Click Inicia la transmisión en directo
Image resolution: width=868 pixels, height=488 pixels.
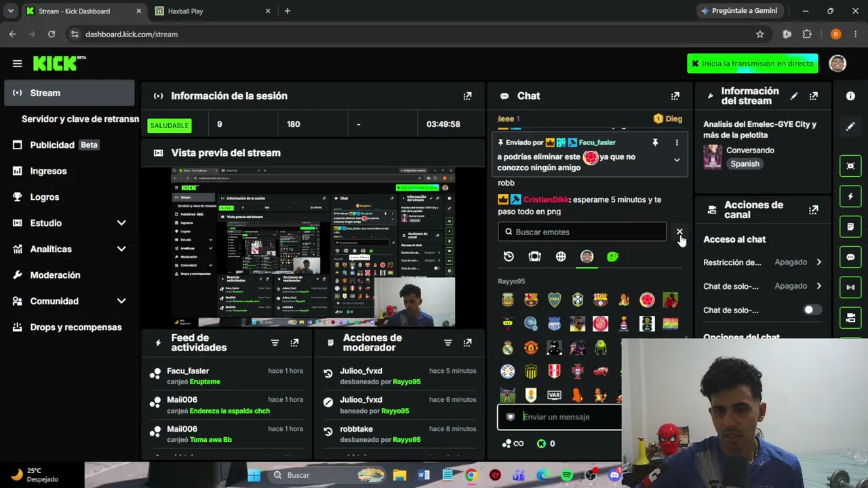(x=753, y=63)
